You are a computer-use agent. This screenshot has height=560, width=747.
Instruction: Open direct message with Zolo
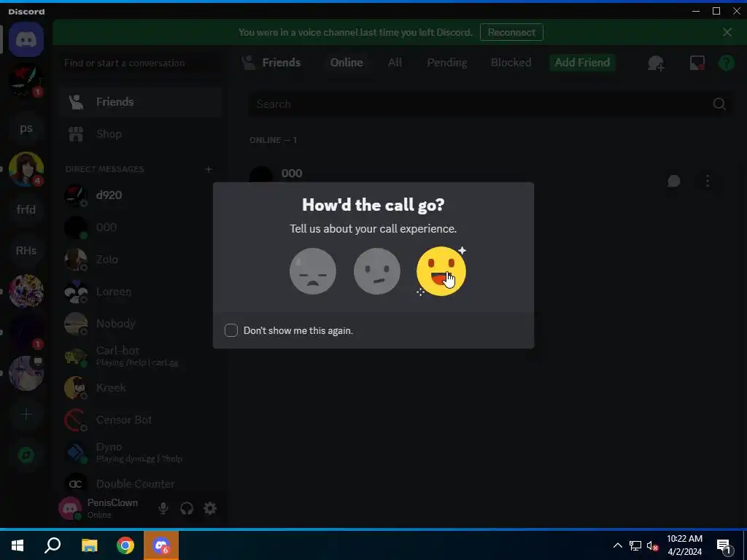pyautogui.click(x=141, y=260)
